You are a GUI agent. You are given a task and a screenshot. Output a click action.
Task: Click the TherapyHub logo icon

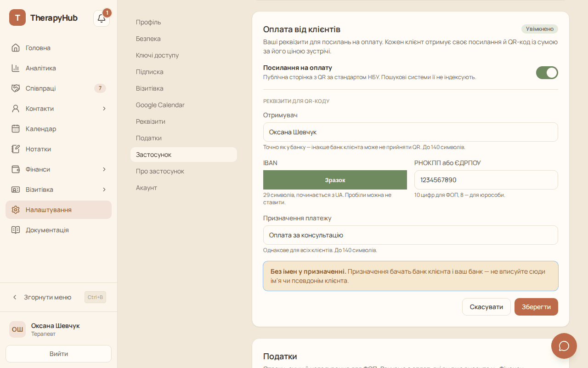[17, 17]
